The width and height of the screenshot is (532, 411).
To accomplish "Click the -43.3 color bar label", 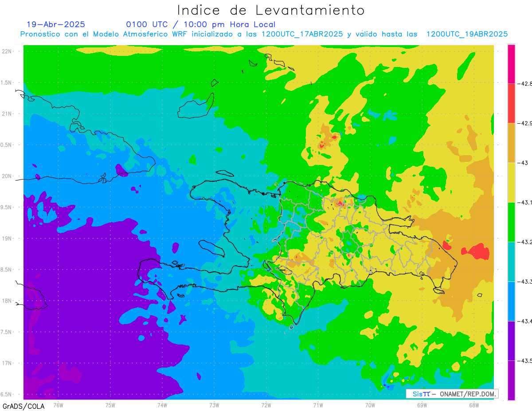I will tap(525, 281).
